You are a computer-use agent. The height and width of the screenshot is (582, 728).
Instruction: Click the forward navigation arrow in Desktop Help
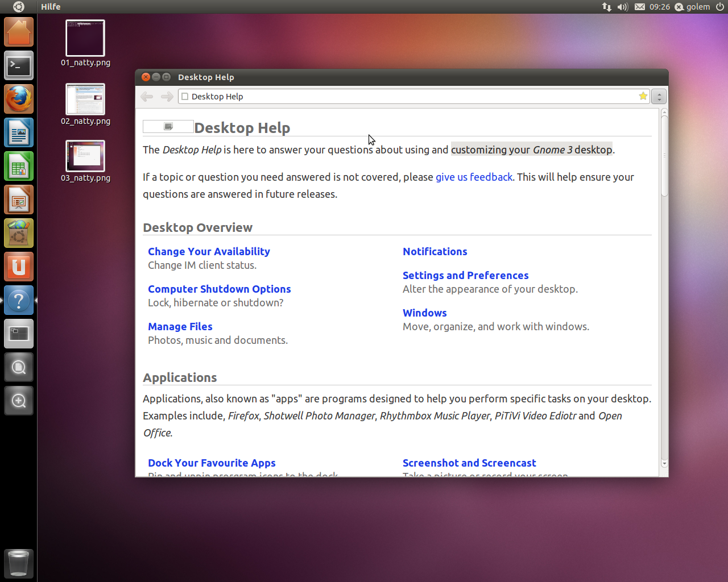(167, 96)
